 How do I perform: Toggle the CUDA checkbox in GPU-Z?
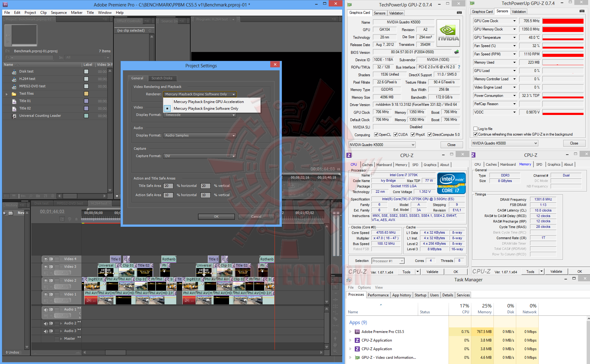coord(395,135)
